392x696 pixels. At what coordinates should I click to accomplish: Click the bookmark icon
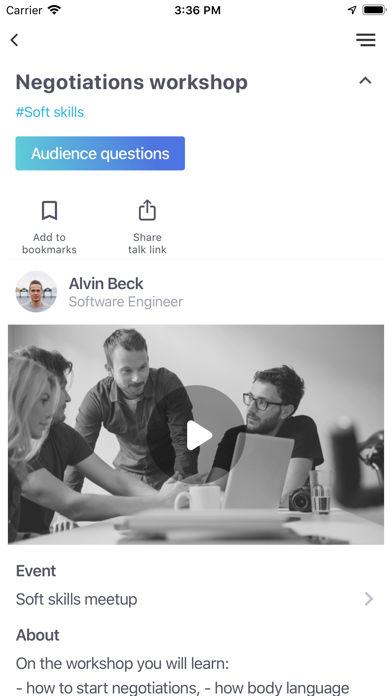(x=49, y=210)
